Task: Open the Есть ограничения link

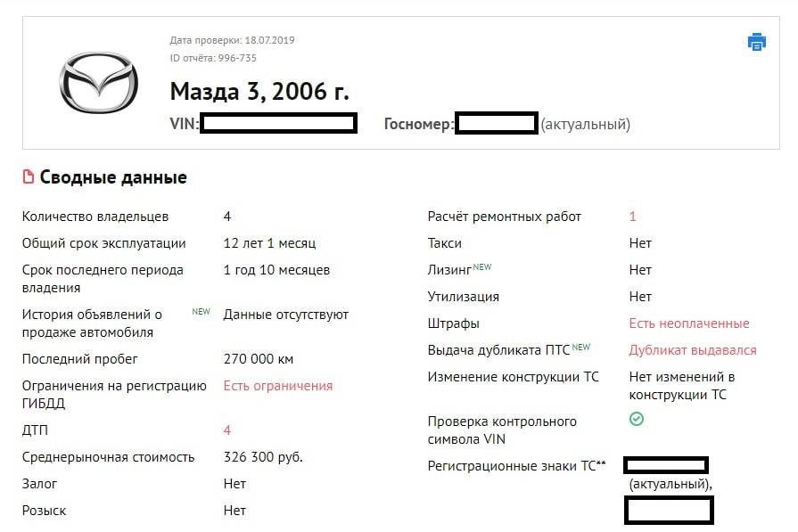Action: coord(277,386)
